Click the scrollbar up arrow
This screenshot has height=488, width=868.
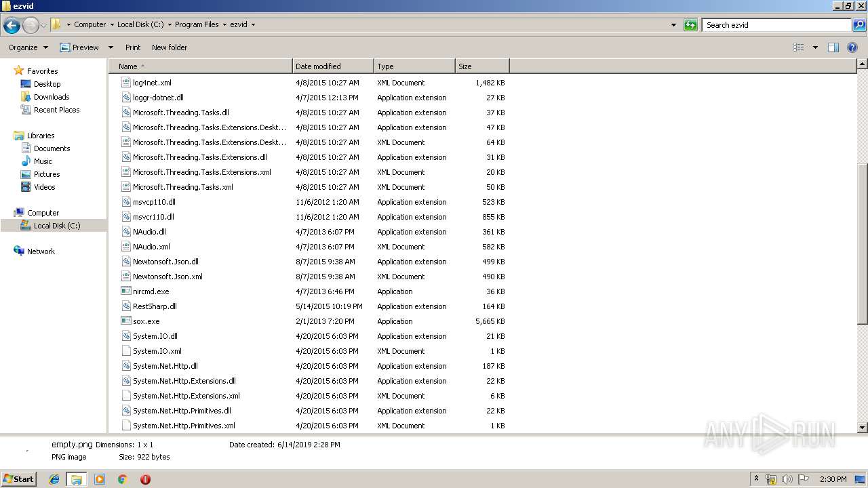tap(862, 64)
